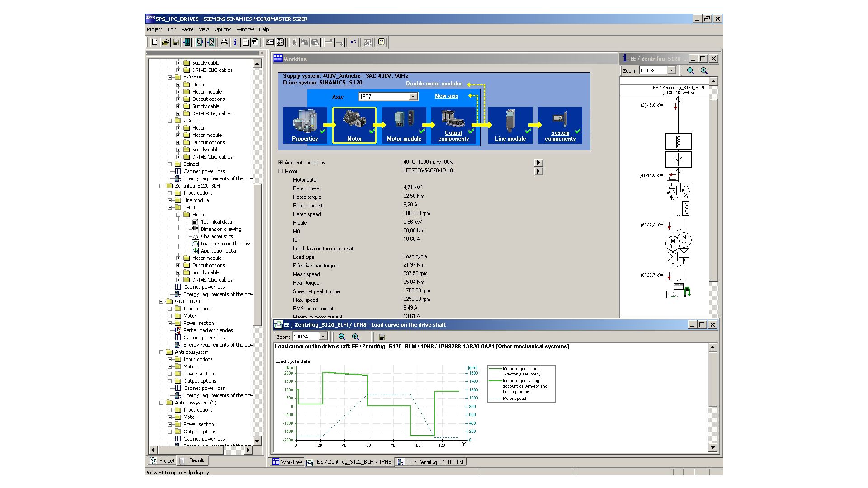
Task: Expand the Spindel tree node
Action: [x=170, y=164]
